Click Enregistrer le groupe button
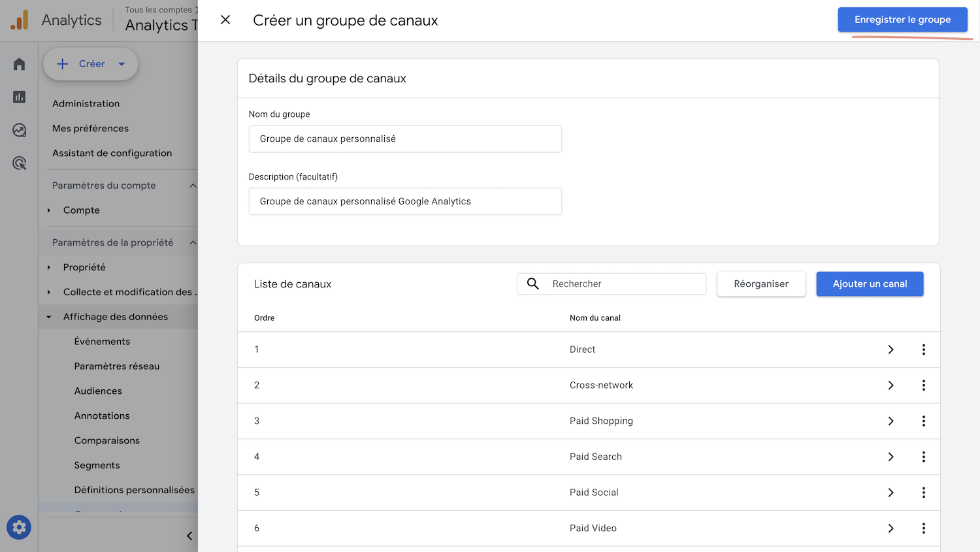Image resolution: width=980 pixels, height=552 pixels. tap(902, 20)
